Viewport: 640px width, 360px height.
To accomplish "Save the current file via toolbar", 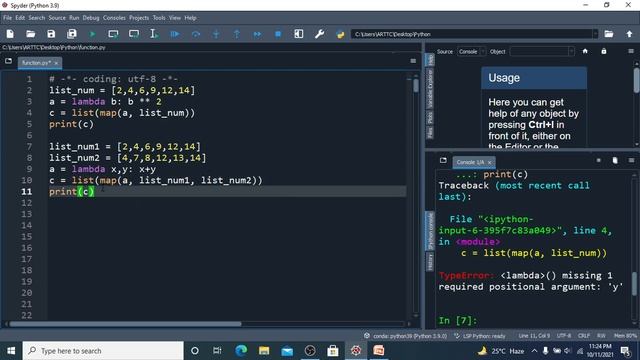I will click(51, 34).
